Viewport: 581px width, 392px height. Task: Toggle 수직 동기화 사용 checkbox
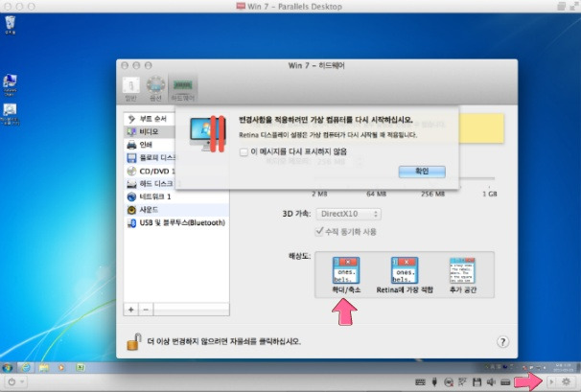(x=319, y=232)
